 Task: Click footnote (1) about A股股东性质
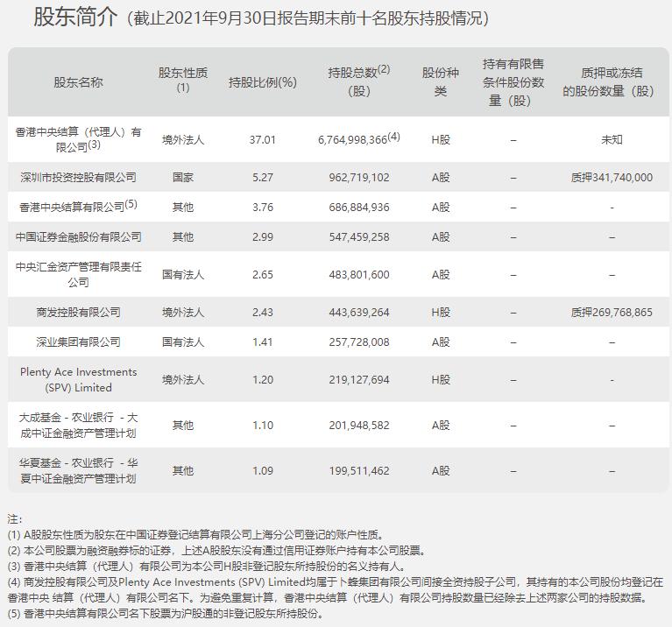[x=195, y=534]
